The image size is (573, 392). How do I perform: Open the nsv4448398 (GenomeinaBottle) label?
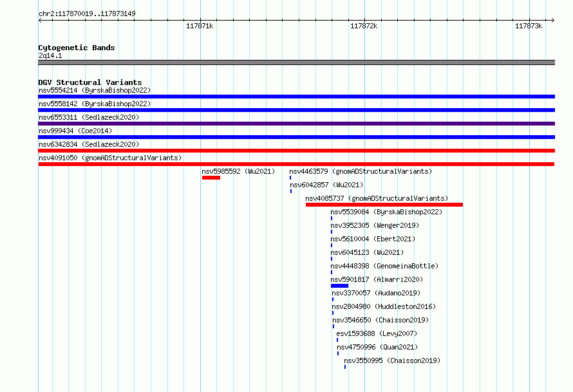pos(384,266)
